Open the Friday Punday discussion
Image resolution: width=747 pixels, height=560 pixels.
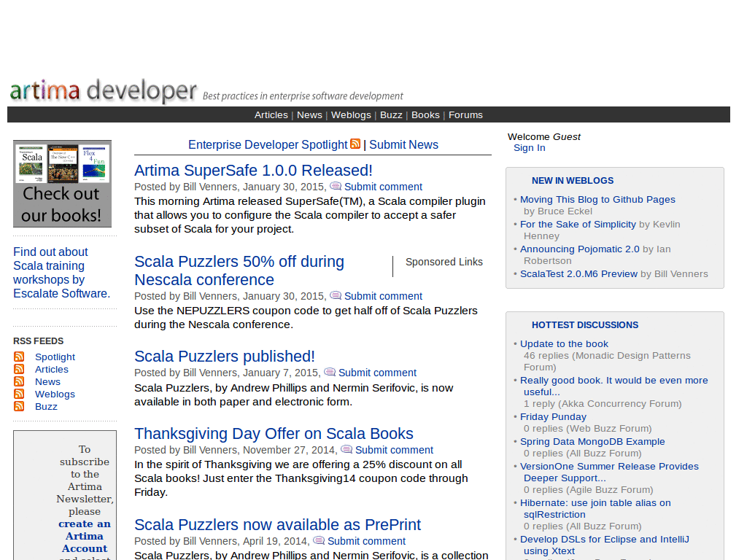553,416
